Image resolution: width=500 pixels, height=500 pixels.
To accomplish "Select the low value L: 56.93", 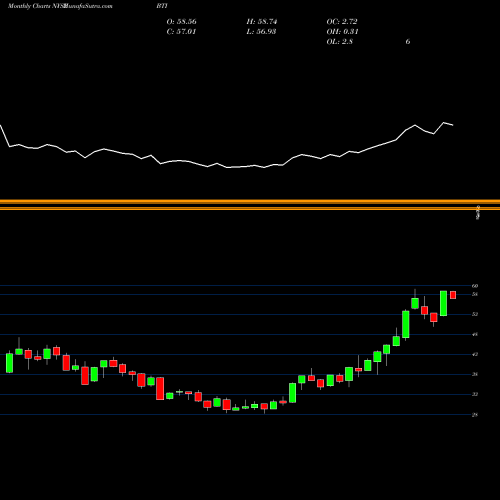I will 261,32.
